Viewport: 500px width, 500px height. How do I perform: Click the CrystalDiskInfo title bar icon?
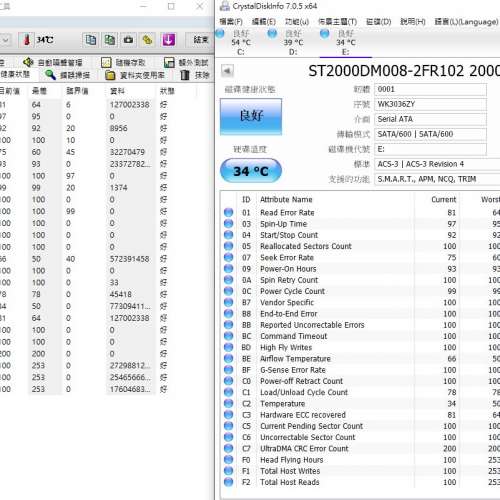click(225, 6)
